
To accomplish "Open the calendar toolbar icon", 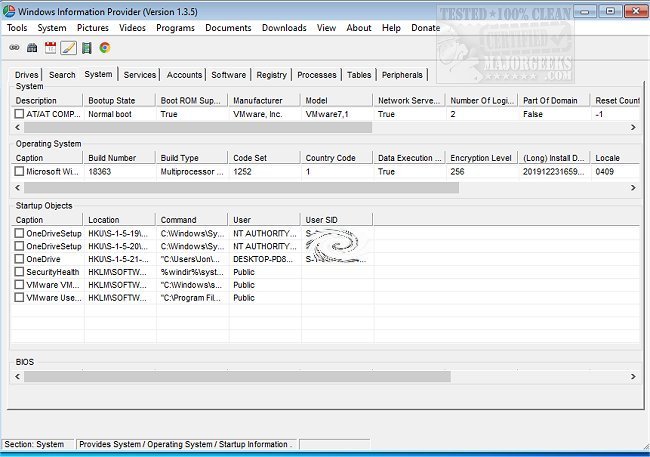I will pyautogui.click(x=50, y=48).
